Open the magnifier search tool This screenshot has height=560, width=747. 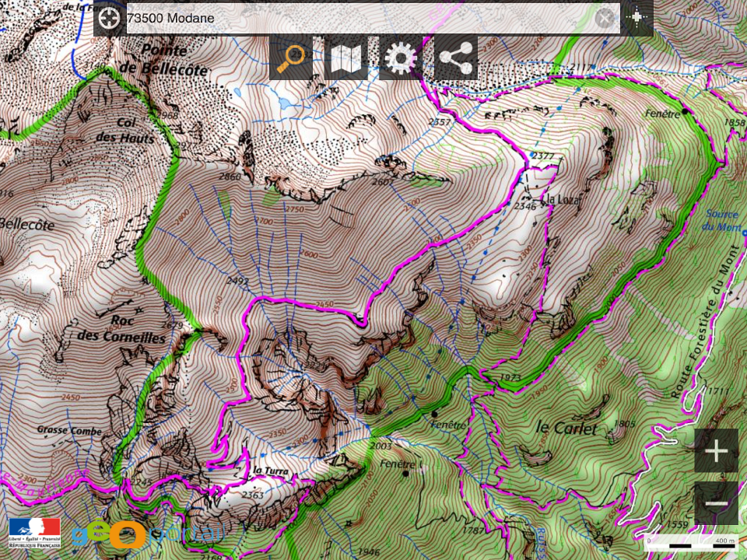pyautogui.click(x=291, y=58)
